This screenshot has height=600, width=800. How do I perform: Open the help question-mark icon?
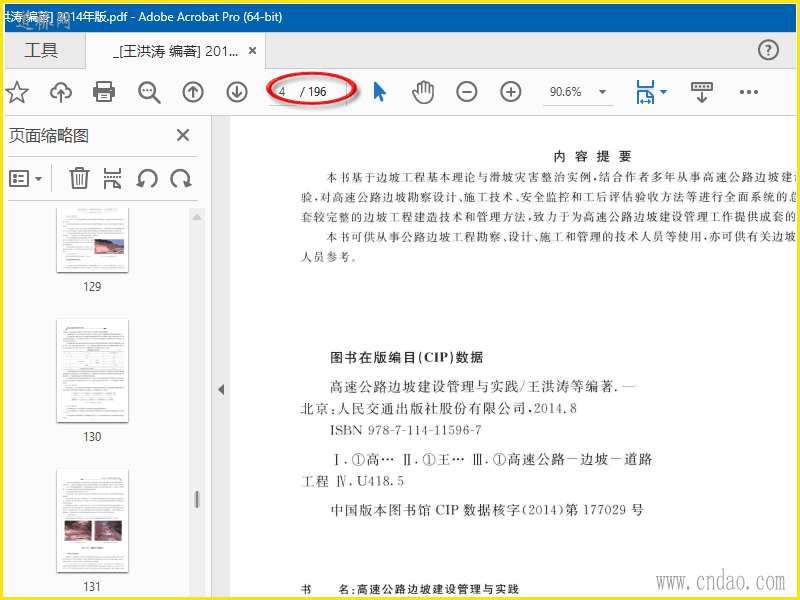(x=768, y=50)
